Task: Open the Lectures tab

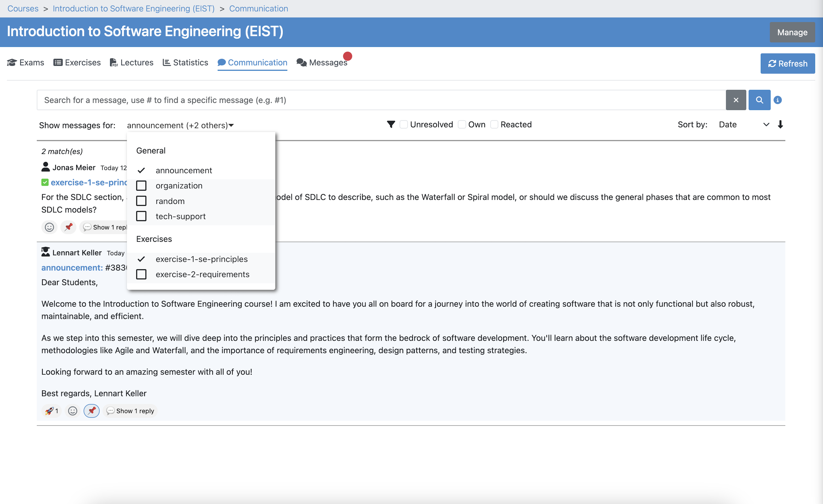Action: (x=131, y=63)
